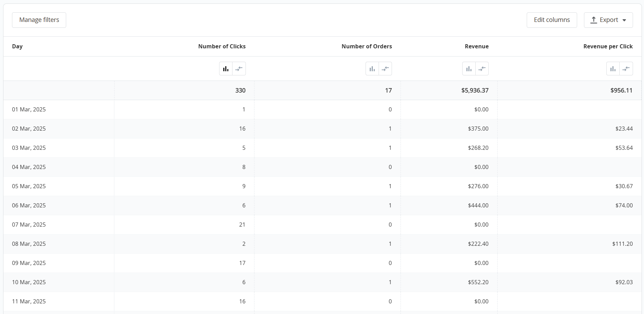This screenshot has width=644, height=314.
Task: Click compare arrows icon under Number of Clicks
Action: (x=239, y=69)
